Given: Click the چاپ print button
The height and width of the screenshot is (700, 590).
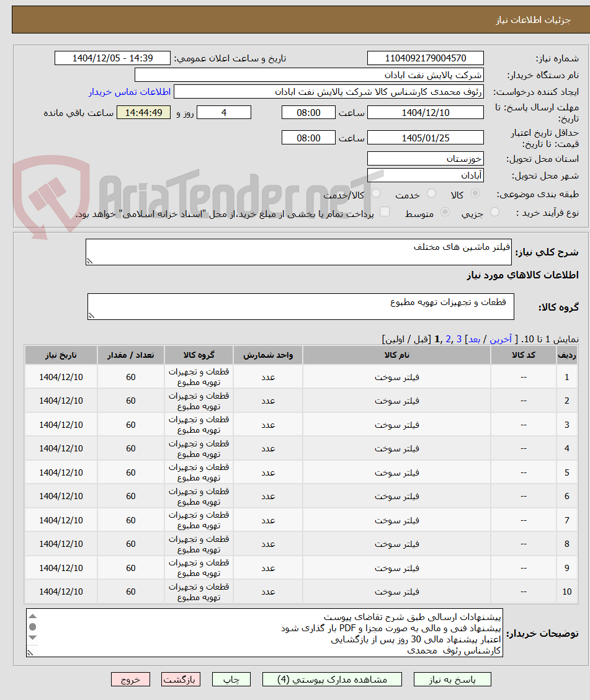Looking at the screenshot, I should (231, 680).
